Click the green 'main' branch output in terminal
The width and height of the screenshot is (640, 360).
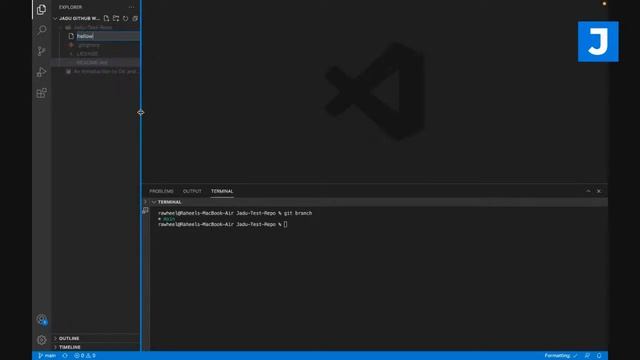(169, 219)
